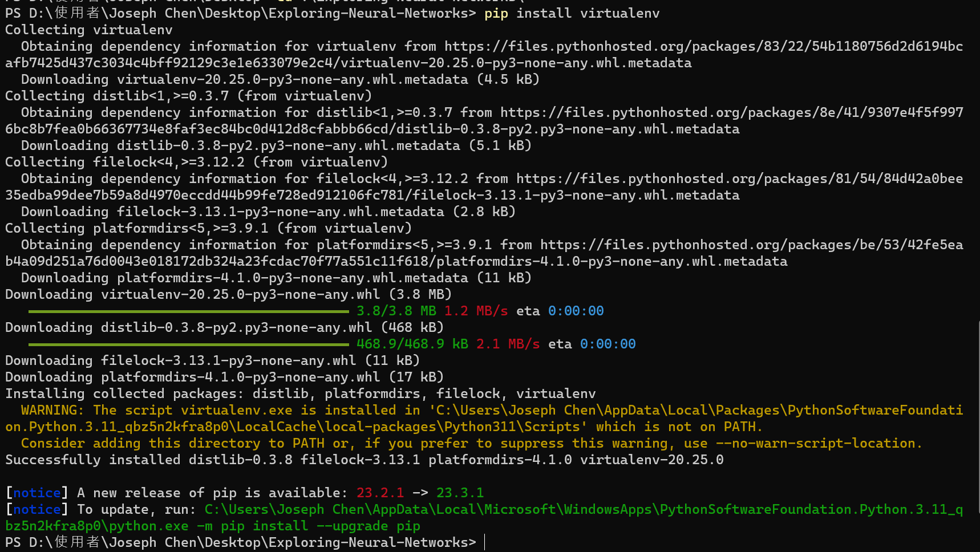
Task: Click the 1.2 MB/s download speed
Action: click(x=476, y=311)
